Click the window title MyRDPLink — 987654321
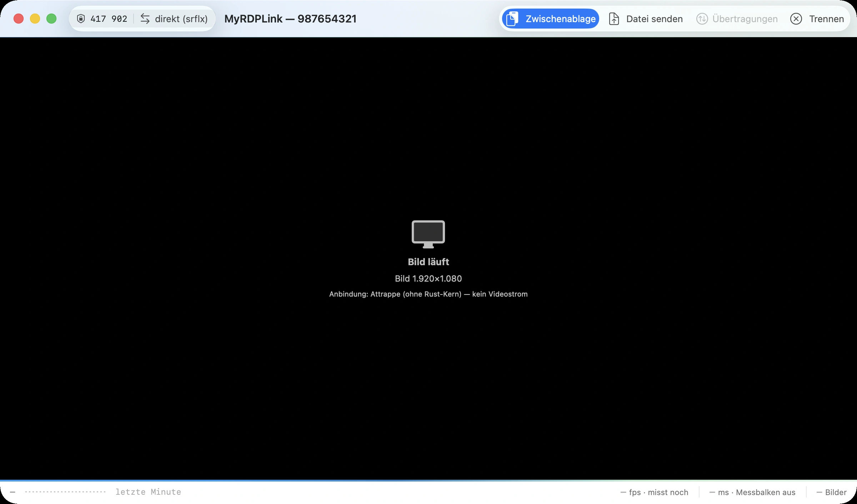Image resolution: width=857 pixels, height=504 pixels. click(290, 19)
